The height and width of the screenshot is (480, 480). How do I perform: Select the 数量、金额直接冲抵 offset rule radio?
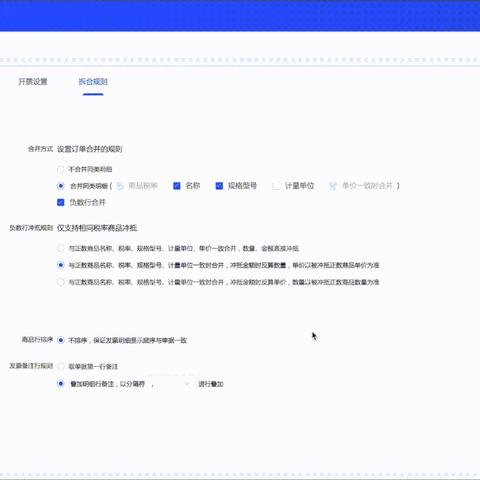pos(61,248)
